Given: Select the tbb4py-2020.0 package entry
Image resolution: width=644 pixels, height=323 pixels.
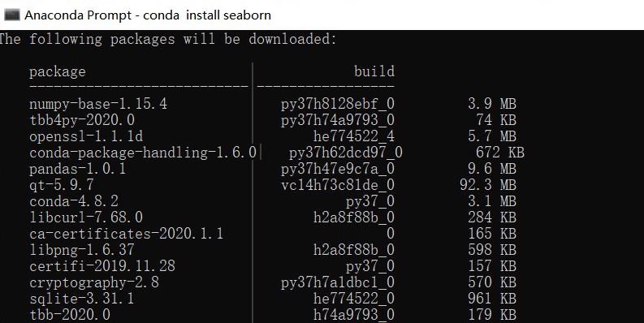Looking at the screenshot, I should point(82,120).
